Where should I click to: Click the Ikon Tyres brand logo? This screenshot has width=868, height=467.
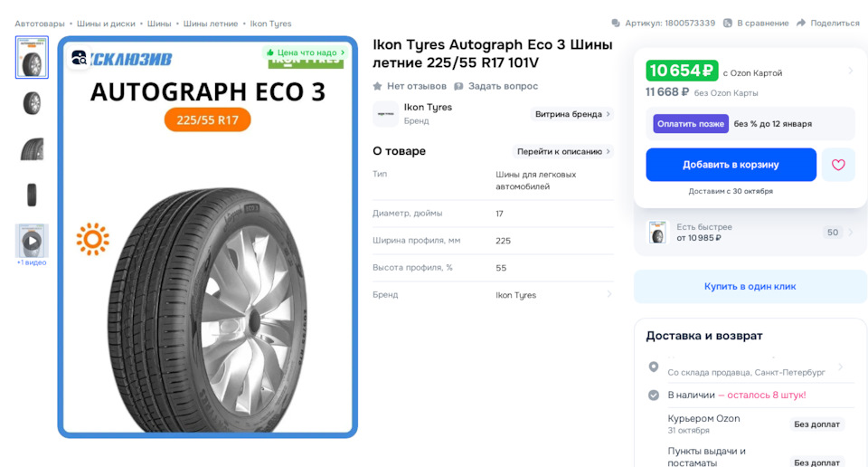click(x=385, y=114)
